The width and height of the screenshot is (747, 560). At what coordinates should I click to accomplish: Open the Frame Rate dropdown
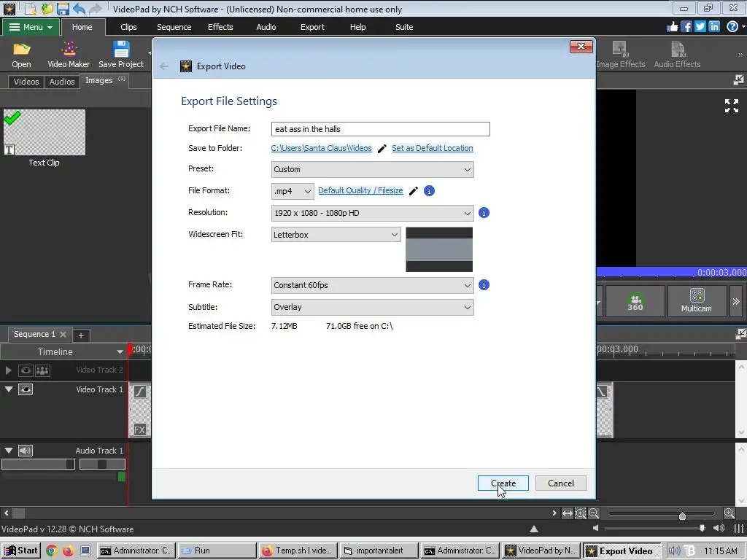pyautogui.click(x=372, y=285)
